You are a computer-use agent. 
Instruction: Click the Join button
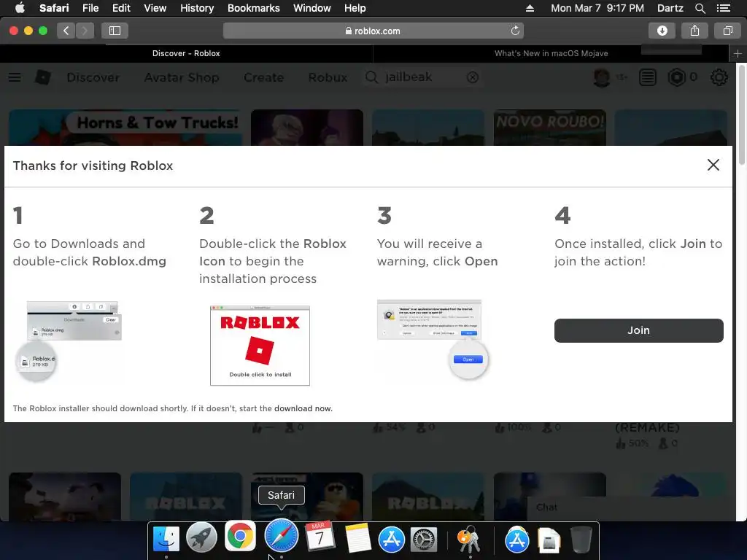click(x=638, y=330)
